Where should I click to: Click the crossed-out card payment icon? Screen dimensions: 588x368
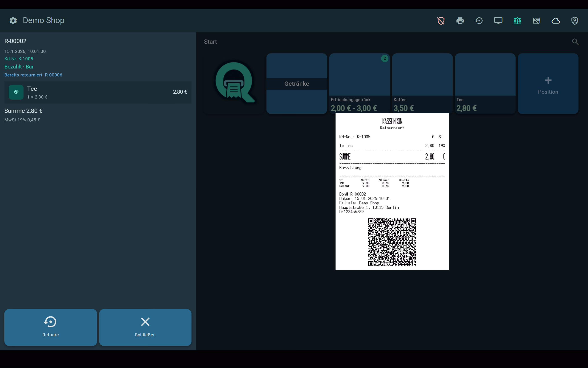[536, 21]
